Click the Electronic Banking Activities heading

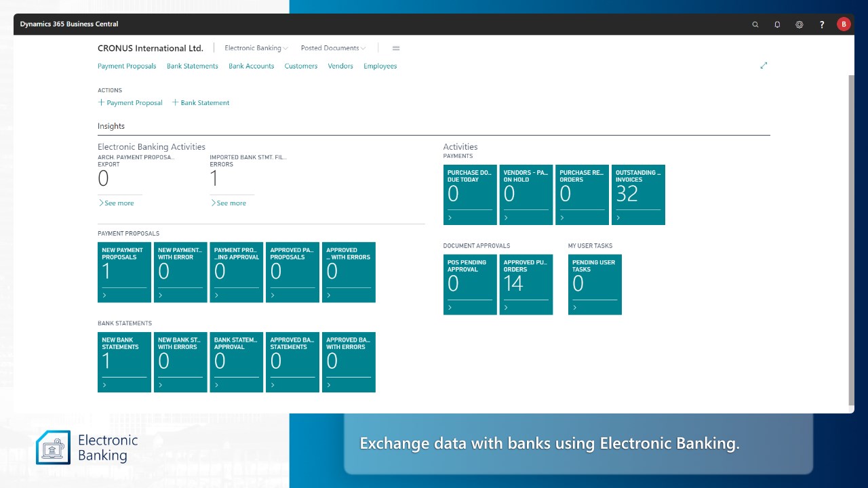coord(151,146)
